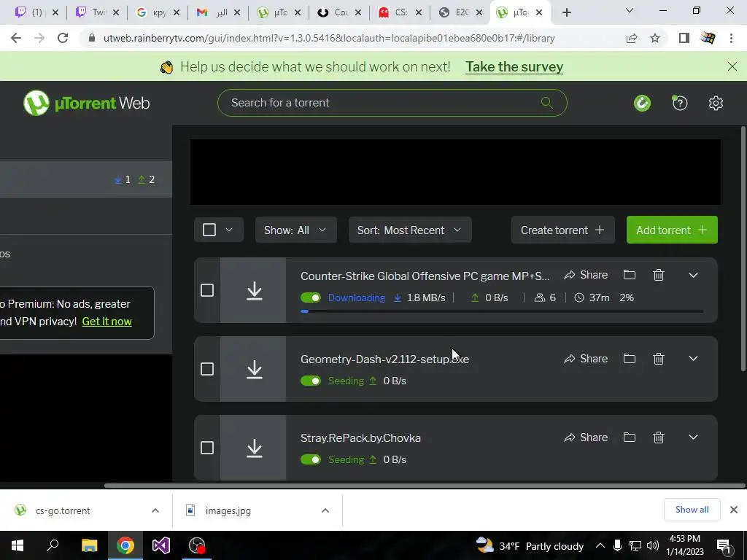Select the Geometry-Dash torrent checkbox
This screenshot has width=747, height=560.
coord(206,369)
